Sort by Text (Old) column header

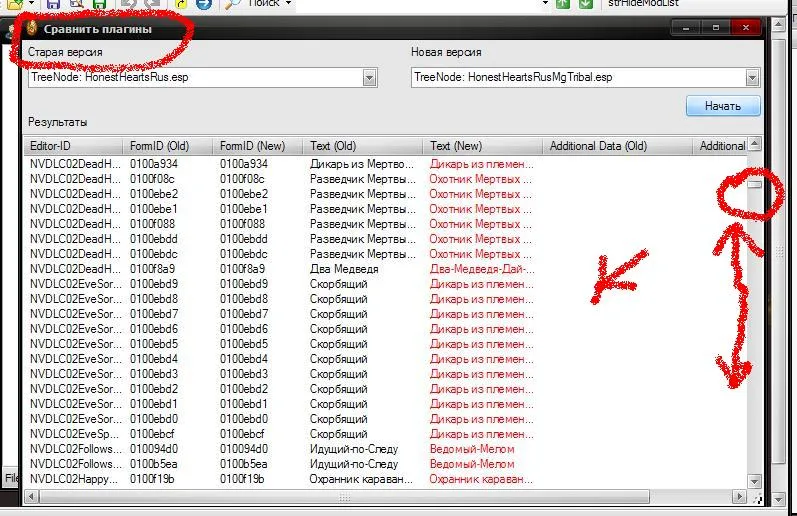point(362,146)
